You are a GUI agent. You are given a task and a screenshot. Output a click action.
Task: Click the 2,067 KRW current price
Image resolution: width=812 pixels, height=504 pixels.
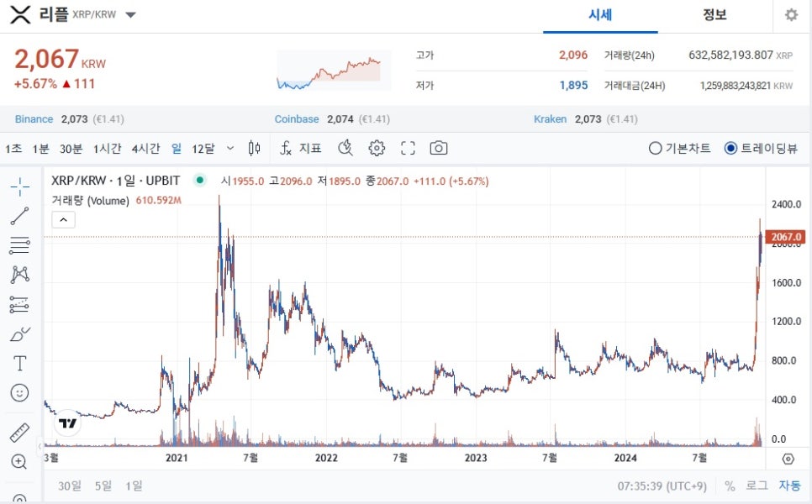point(60,59)
